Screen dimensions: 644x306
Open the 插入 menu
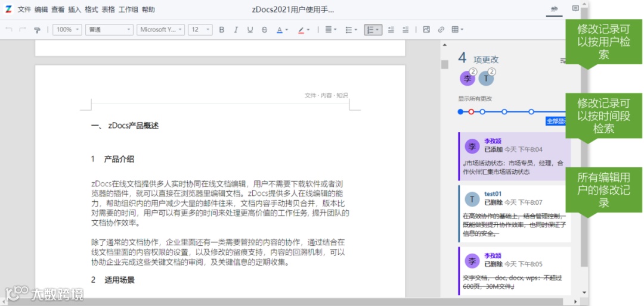(75, 10)
